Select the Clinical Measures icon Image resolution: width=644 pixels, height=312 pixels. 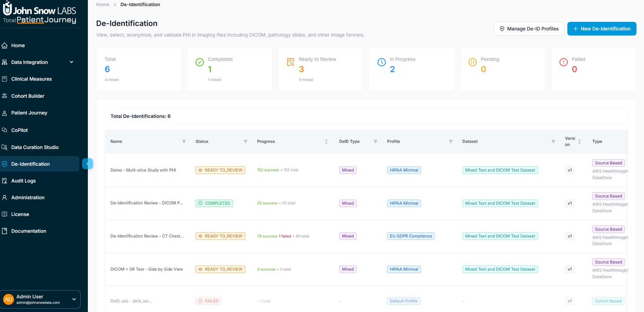click(x=5, y=79)
